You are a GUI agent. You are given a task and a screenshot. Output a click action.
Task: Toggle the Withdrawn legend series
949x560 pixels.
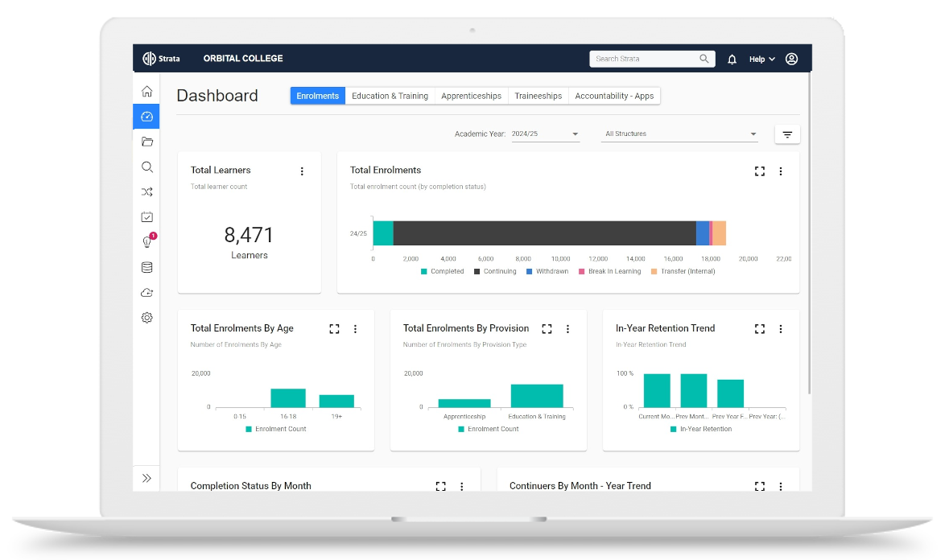(x=547, y=271)
